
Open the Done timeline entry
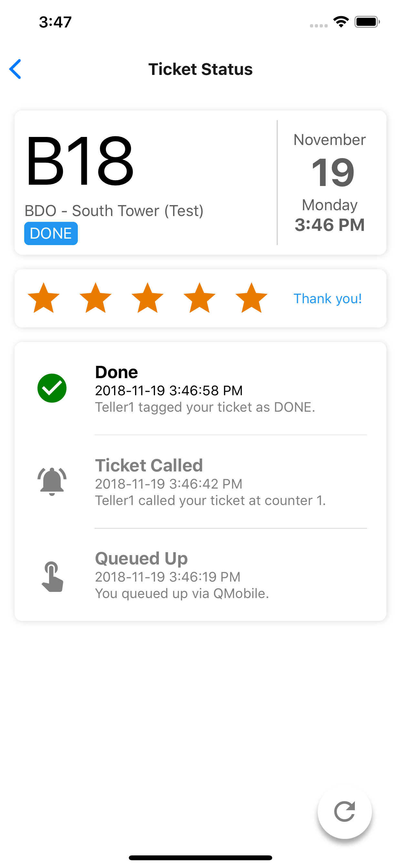click(x=200, y=388)
